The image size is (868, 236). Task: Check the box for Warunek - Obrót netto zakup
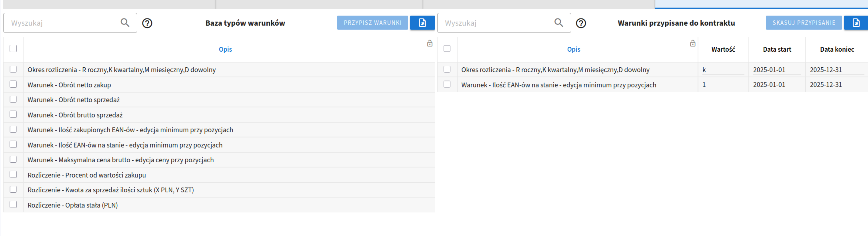tap(13, 85)
